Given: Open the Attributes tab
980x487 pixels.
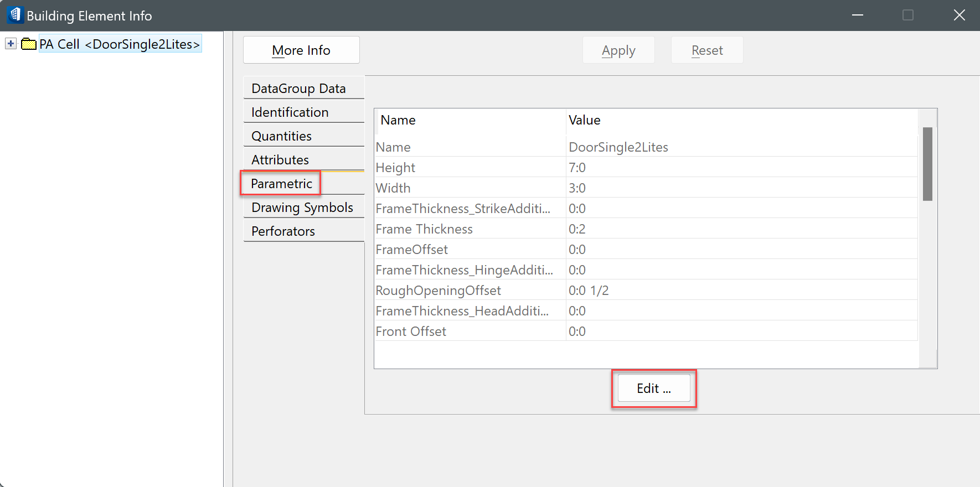Looking at the screenshot, I should [280, 160].
